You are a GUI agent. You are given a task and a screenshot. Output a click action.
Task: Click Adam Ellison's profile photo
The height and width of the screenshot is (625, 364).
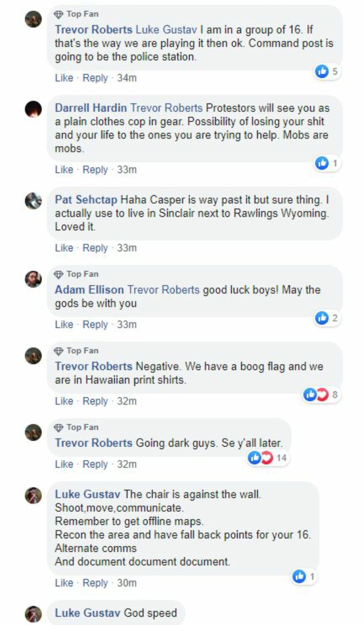pyautogui.click(x=33, y=279)
